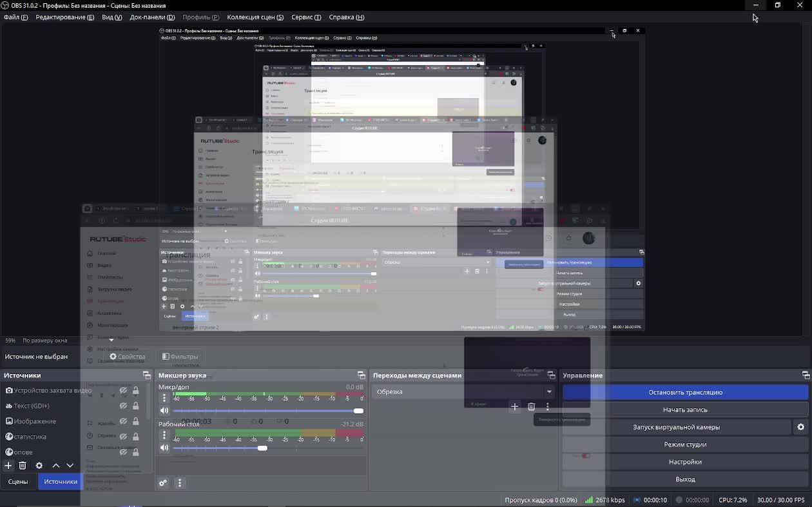Toggle visibility of Текст (GDI+) source
The width and height of the screenshot is (812, 507).
(x=123, y=406)
